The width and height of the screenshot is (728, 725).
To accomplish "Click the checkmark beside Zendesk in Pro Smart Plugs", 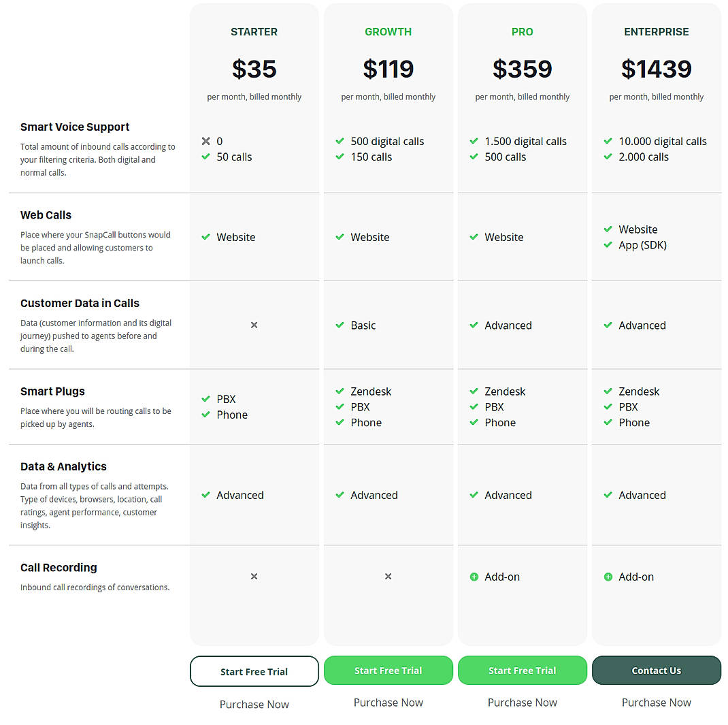I will [474, 391].
